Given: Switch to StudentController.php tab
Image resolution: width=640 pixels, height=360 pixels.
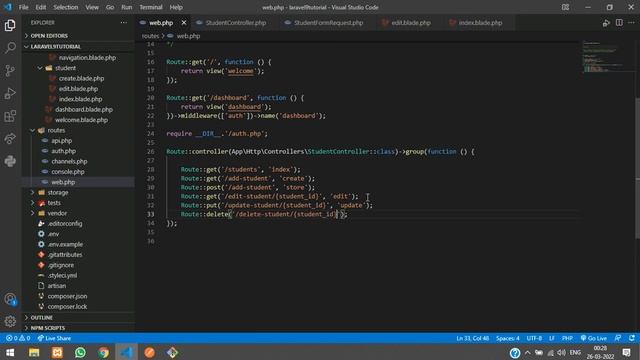Looking at the screenshot, I should (x=236, y=23).
